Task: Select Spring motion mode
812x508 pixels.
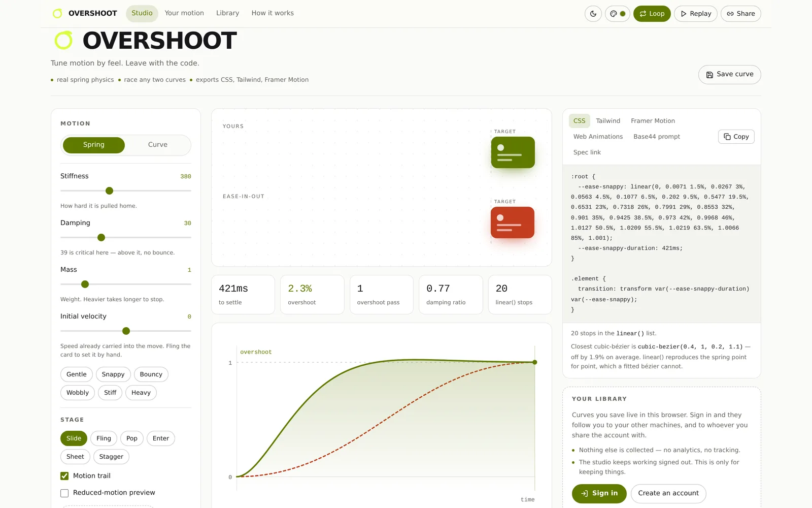Action: [94, 145]
